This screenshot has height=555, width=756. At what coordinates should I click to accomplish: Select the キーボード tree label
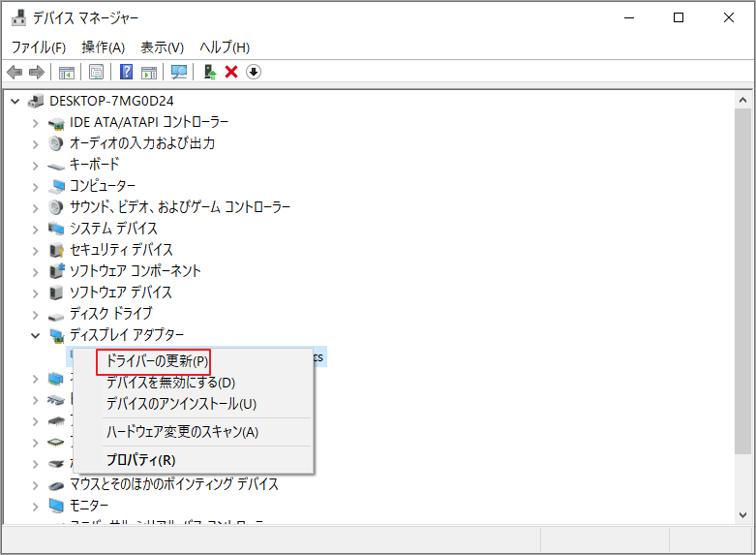(95, 165)
